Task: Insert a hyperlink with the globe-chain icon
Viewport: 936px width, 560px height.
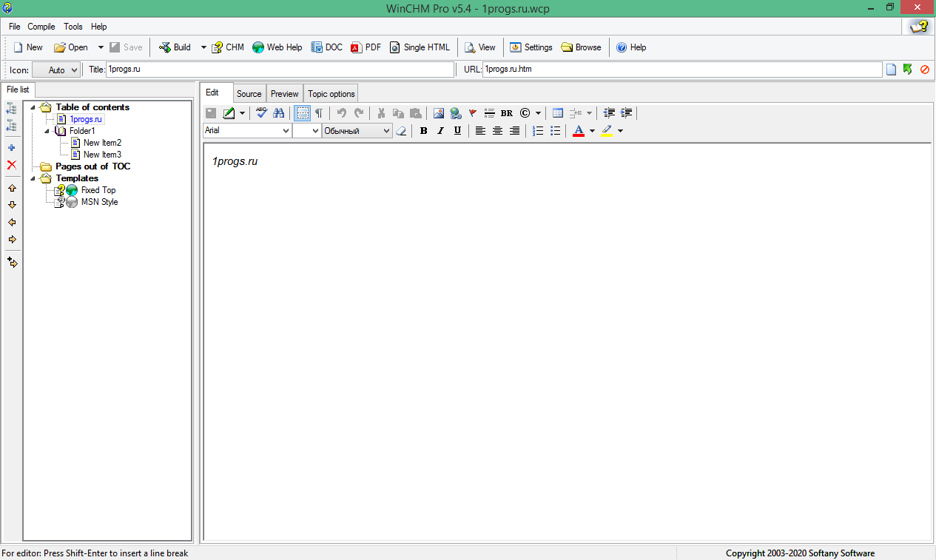Action: click(456, 113)
